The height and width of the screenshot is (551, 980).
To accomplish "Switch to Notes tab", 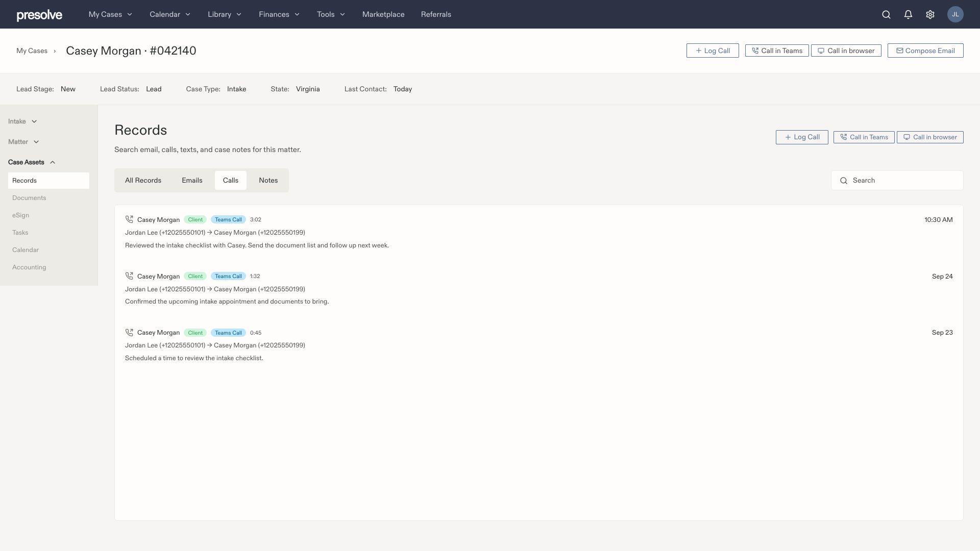I will point(268,181).
